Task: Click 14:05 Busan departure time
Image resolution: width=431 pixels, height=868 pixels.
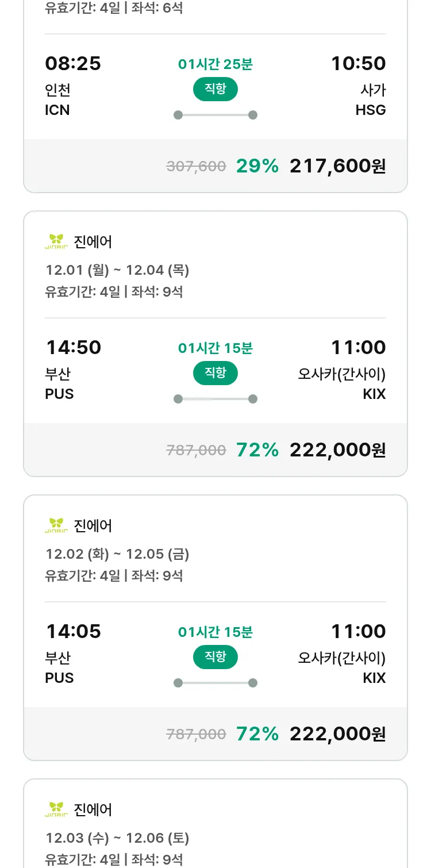Action: click(73, 631)
